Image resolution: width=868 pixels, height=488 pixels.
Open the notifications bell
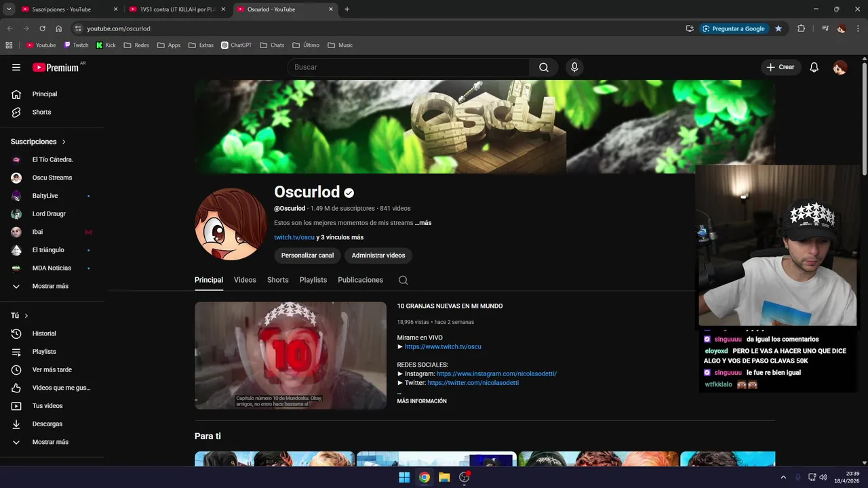pyautogui.click(x=814, y=67)
